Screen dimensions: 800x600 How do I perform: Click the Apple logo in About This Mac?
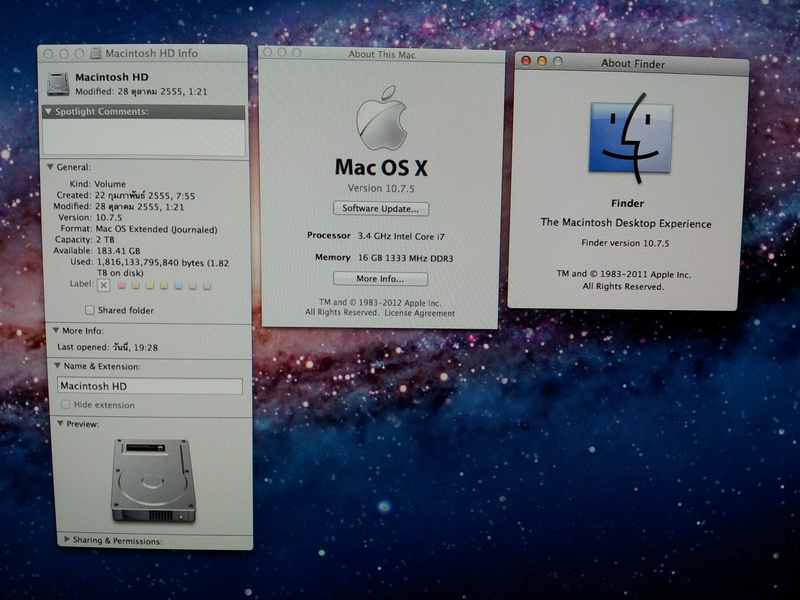(382, 118)
